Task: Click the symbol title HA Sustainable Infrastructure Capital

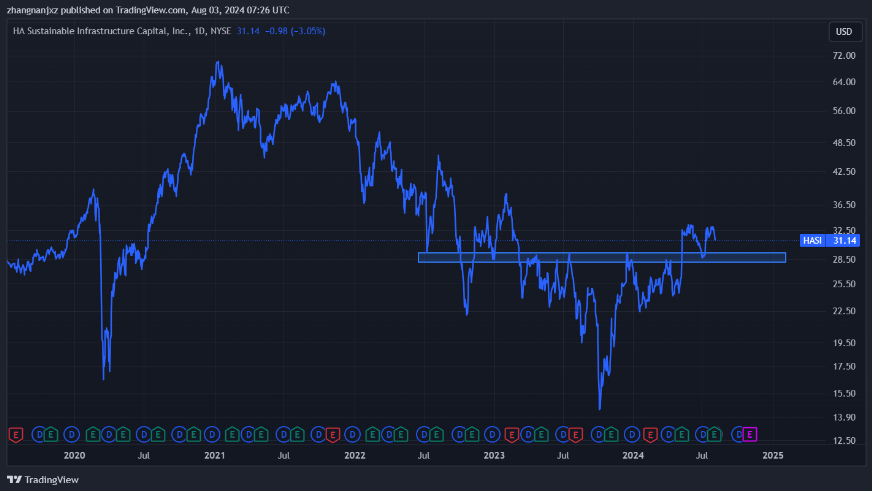Action: (101, 31)
